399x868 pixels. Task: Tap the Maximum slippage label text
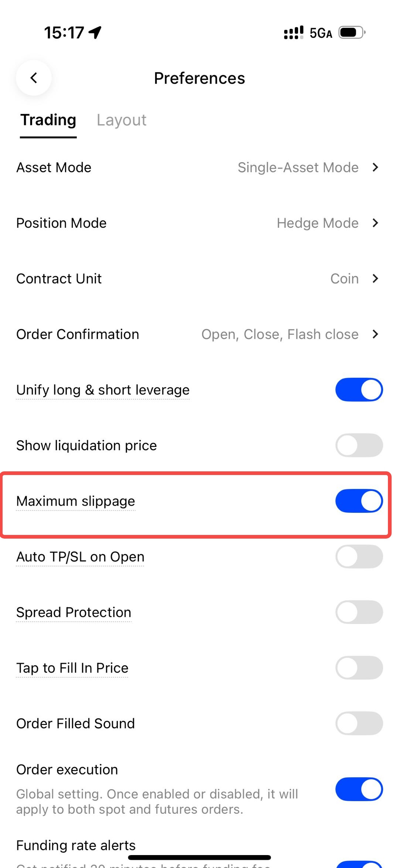pyautogui.click(x=76, y=501)
